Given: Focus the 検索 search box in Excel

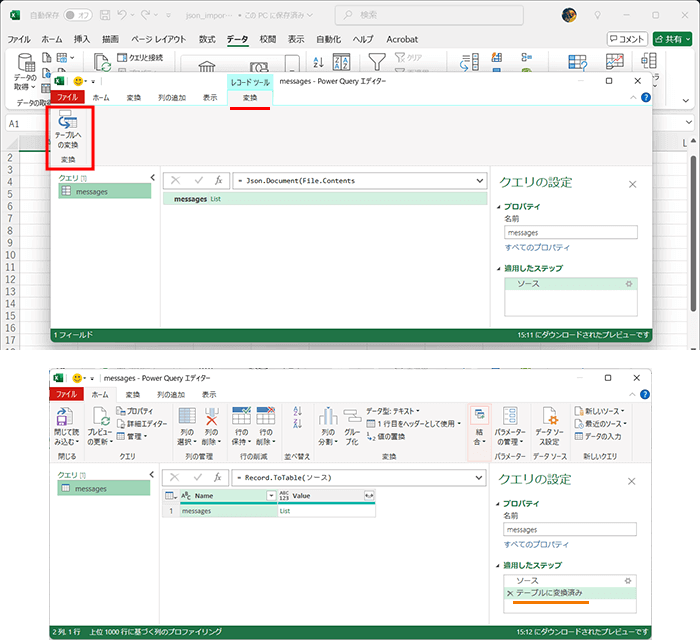Looking at the screenshot, I should click(429, 15).
